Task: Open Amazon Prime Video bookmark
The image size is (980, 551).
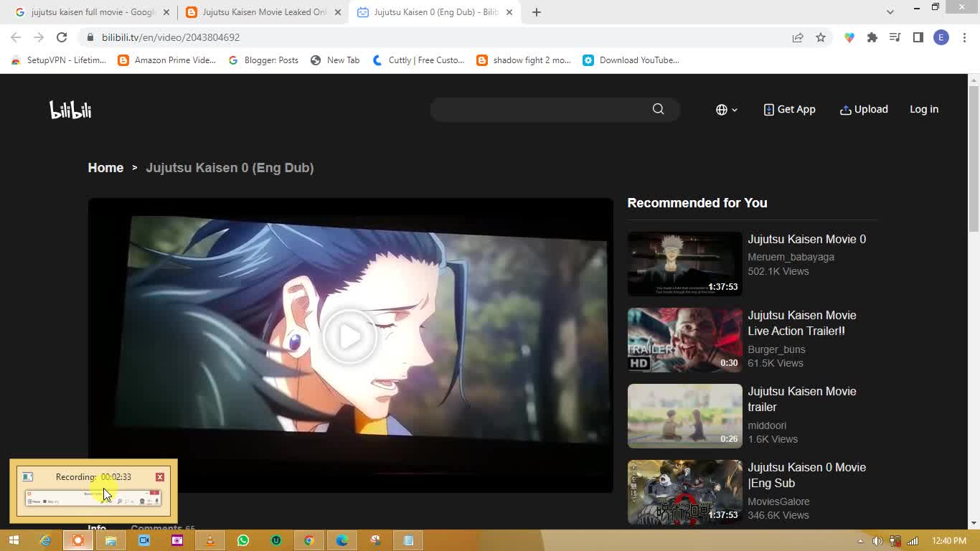Action: (166, 60)
